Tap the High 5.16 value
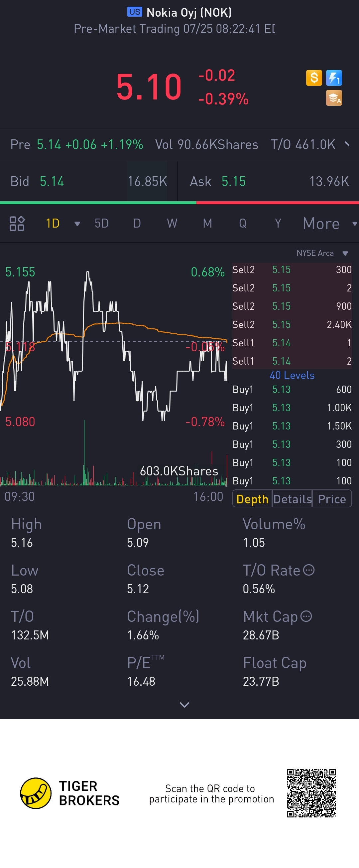The height and width of the screenshot is (868, 359). (22, 543)
